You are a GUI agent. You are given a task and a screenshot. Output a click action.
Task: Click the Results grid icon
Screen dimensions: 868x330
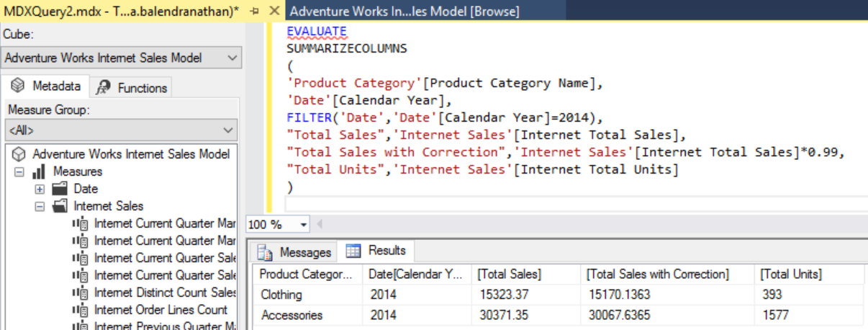click(x=353, y=251)
